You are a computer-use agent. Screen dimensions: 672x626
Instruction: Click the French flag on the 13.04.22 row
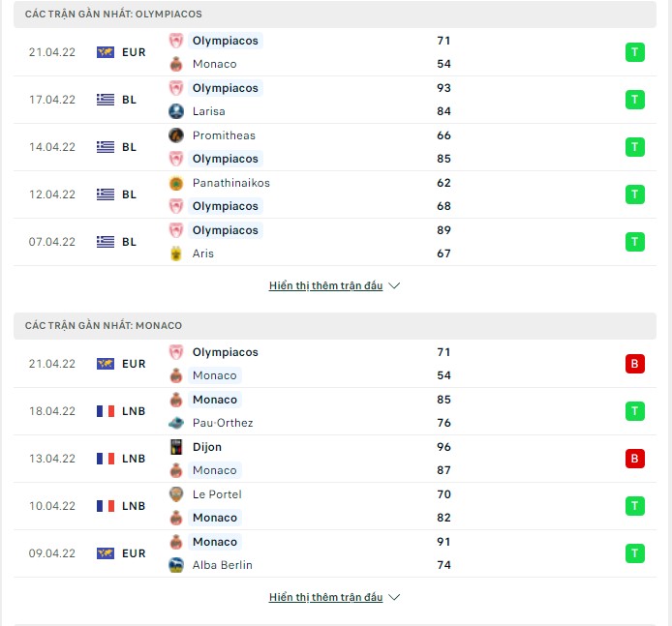106,459
